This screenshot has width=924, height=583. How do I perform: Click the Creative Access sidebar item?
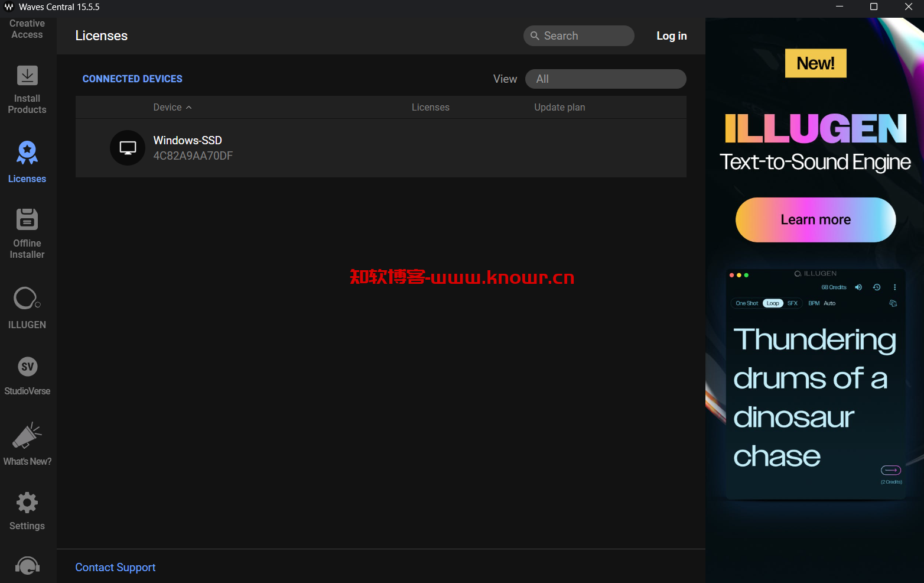(x=27, y=29)
